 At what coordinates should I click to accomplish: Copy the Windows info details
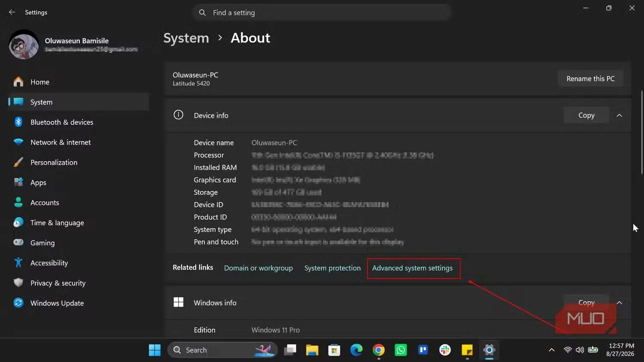(x=586, y=302)
